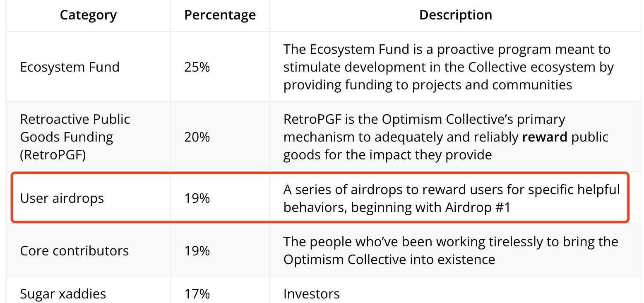644x303 pixels.
Task: Click the "Airdrop #1" text
Action: click(x=478, y=207)
